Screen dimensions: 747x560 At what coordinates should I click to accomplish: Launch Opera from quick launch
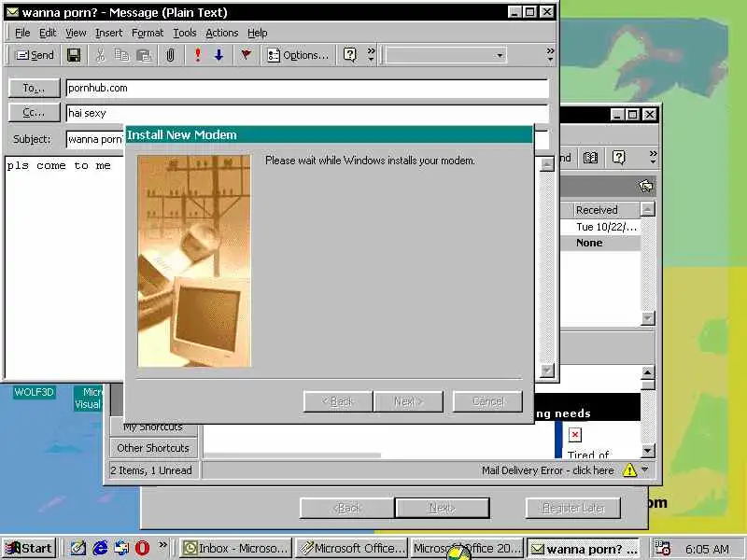coord(143,548)
